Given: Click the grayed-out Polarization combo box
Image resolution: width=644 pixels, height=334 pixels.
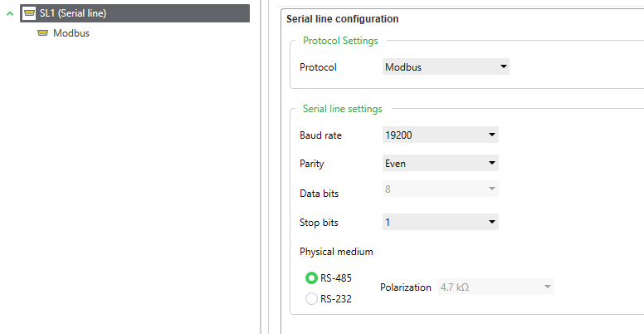Looking at the screenshot, I should [x=495, y=287].
